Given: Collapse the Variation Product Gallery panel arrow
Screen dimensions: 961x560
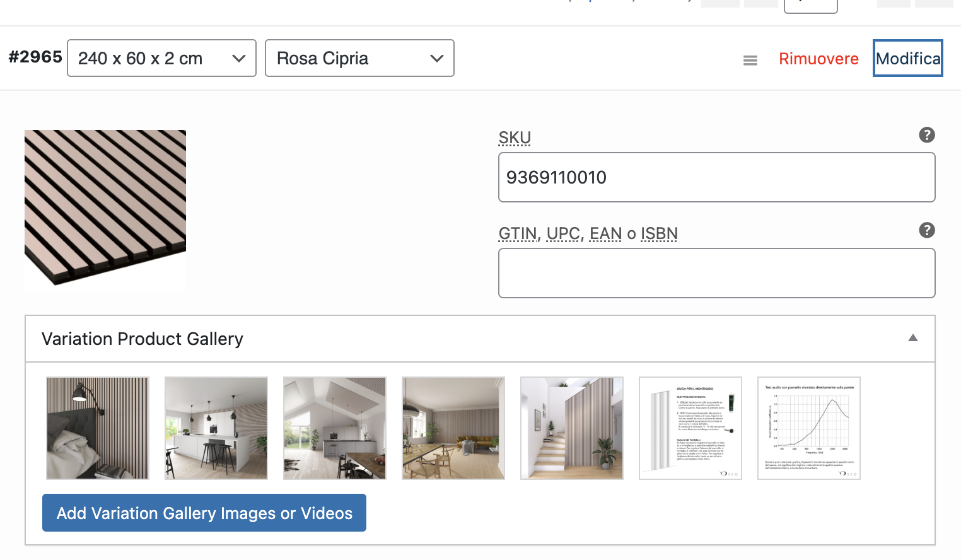Looking at the screenshot, I should 912,338.
